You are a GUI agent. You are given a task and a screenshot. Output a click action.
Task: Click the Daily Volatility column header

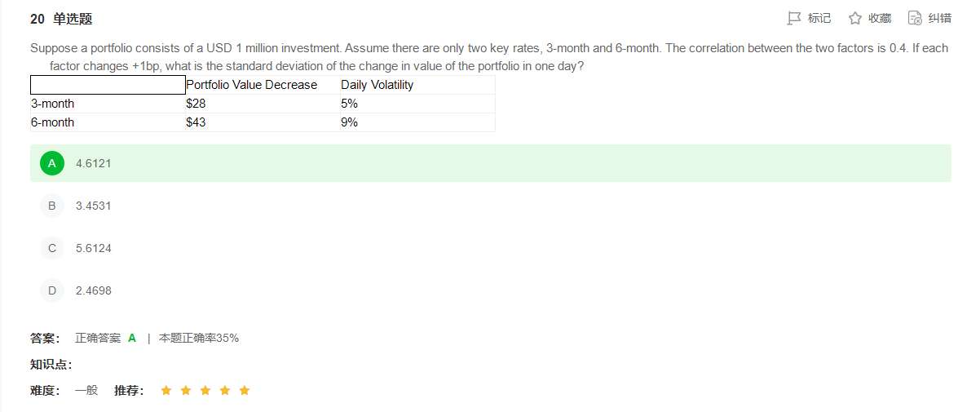(x=377, y=85)
